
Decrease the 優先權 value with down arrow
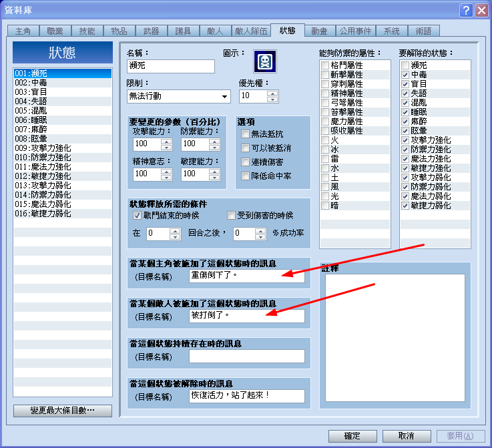tap(272, 99)
